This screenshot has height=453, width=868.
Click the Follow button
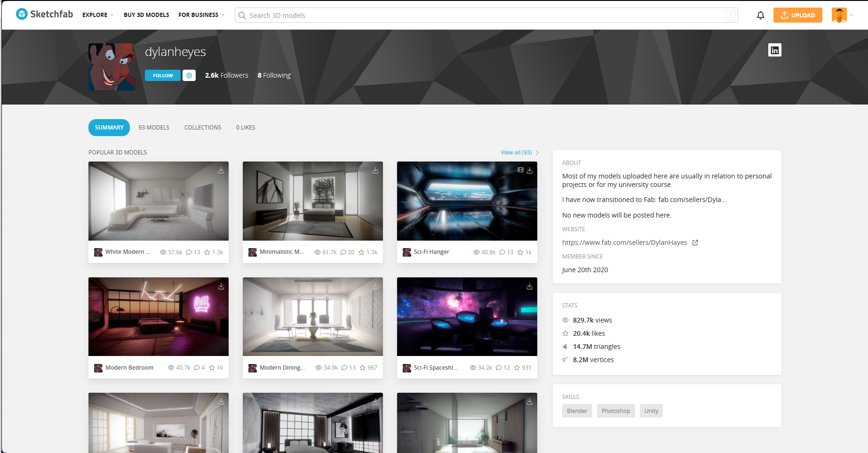tap(163, 75)
